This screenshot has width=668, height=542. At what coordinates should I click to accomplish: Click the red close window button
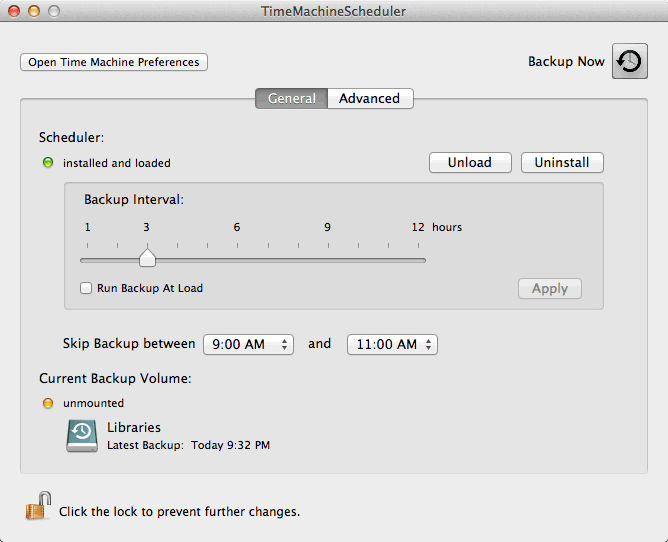coord(14,11)
